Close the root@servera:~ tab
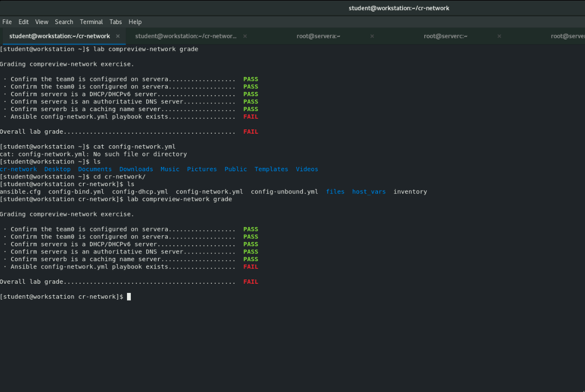585x392 pixels. point(372,36)
